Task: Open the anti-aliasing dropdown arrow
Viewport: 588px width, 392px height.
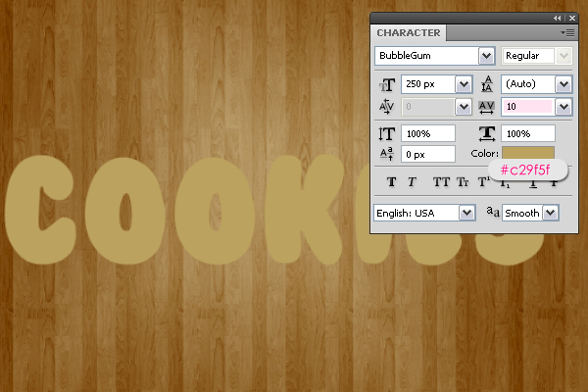Action: coord(551,213)
